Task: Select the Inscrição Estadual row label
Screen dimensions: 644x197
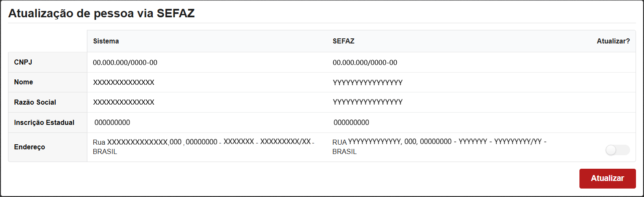Action: 44,123
